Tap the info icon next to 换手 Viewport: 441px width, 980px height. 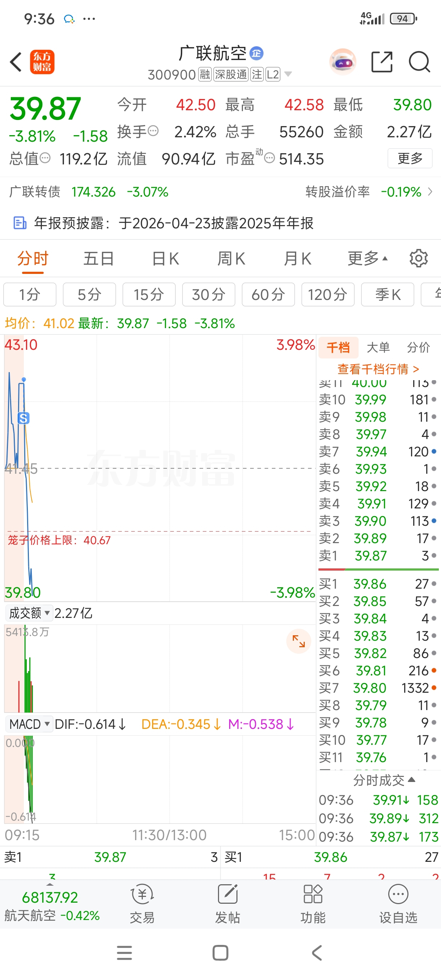tap(153, 131)
